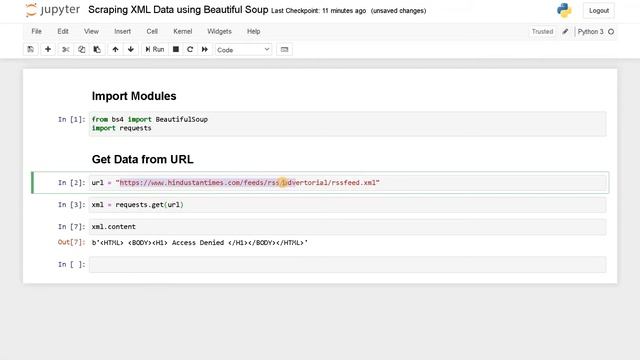Open the Widgets menu
Viewport: 640px width, 360px height.
(219, 31)
